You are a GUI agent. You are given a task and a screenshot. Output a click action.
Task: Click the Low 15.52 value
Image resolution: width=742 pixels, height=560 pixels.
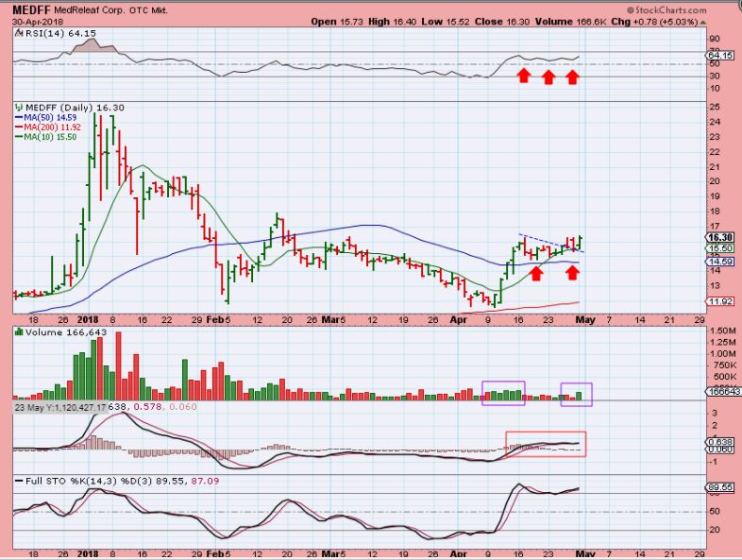click(445, 22)
